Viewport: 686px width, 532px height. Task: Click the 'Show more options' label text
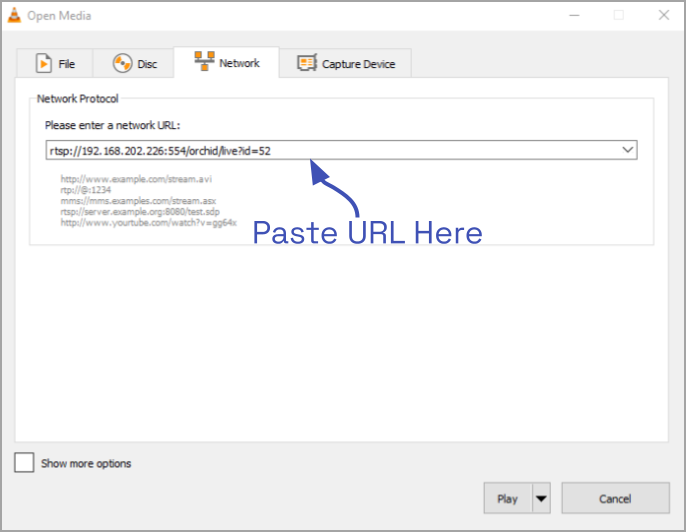(86, 463)
